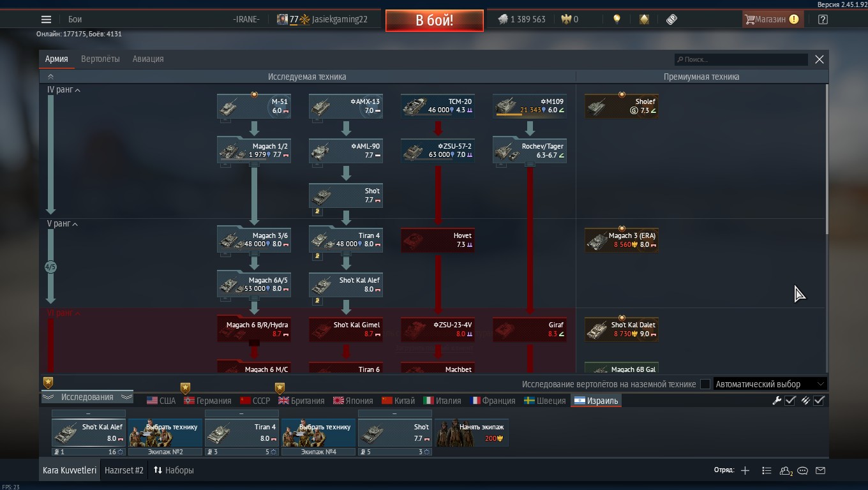Click the Silver Lions balance icon

coord(503,19)
